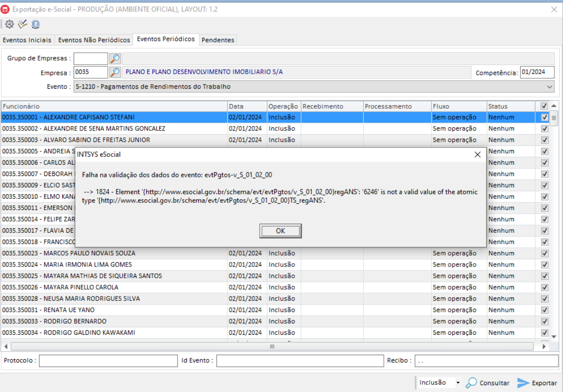563x392 pixels.
Task: Click the horizontal scrollbar thumb
Action: pos(272,347)
